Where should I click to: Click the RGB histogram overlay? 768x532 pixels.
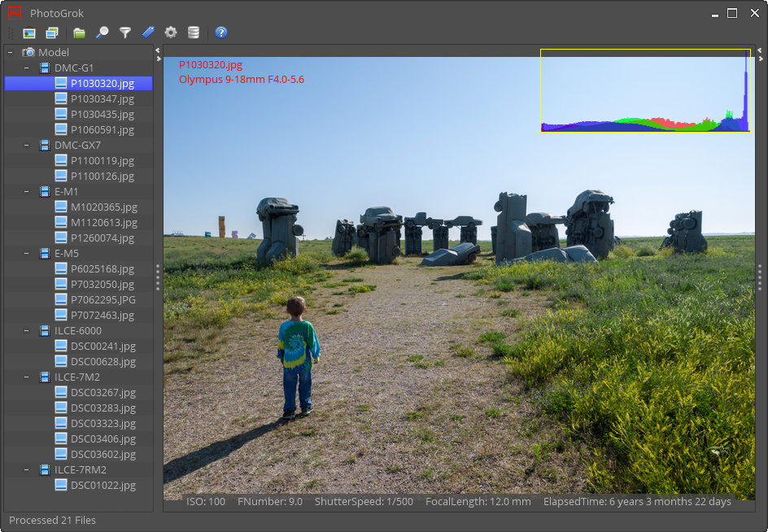pyautogui.click(x=645, y=90)
